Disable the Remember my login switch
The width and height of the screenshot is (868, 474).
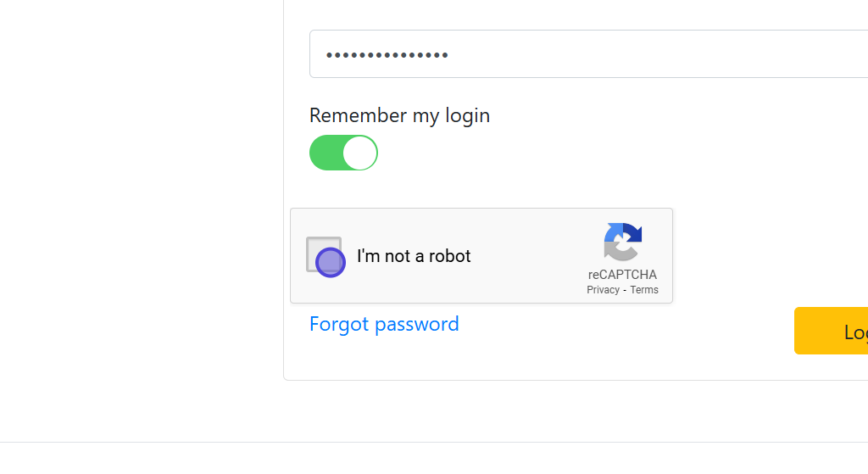pos(343,153)
